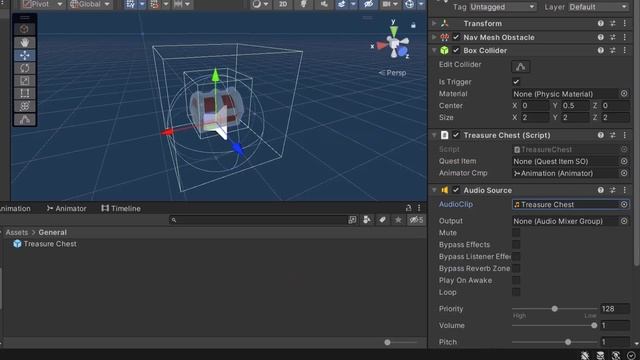Image resolution: width=640 pixels, height=360 pixels.
Task: Toggle scene visibility (crossed-eye) icon in scene toolbar
Action: (368, 4)
